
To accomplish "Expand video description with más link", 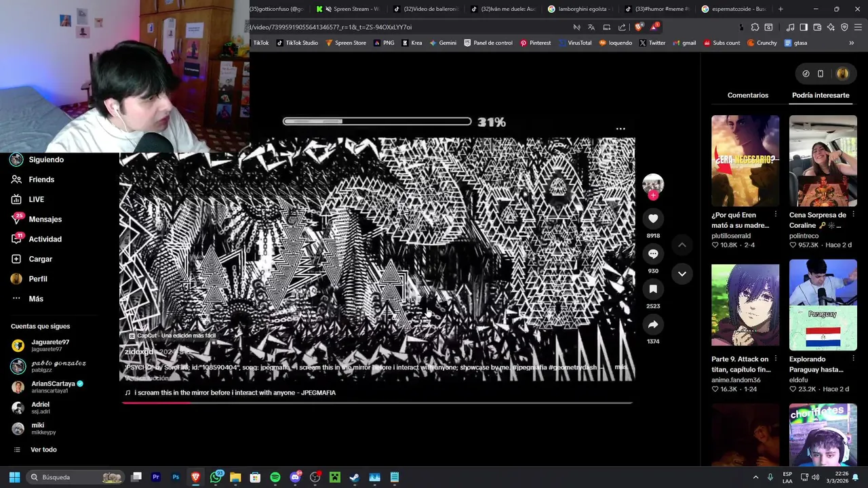I will (x=620, y=367).
